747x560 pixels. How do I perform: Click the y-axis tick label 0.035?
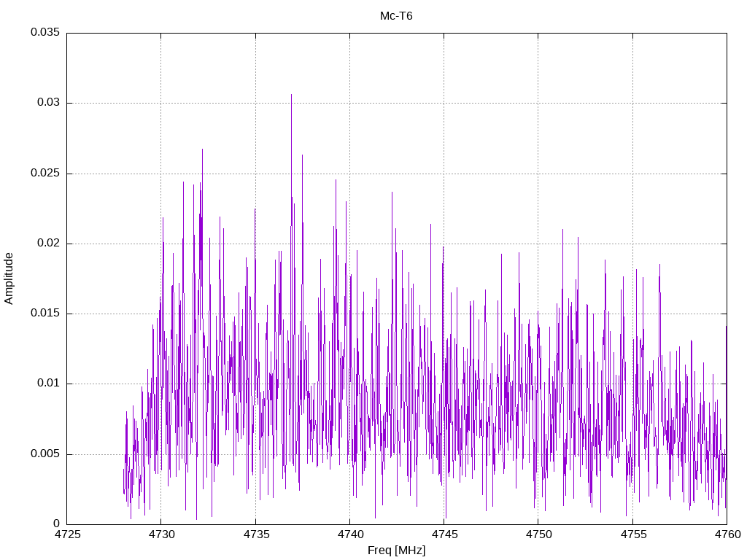(x=45, y=32)
